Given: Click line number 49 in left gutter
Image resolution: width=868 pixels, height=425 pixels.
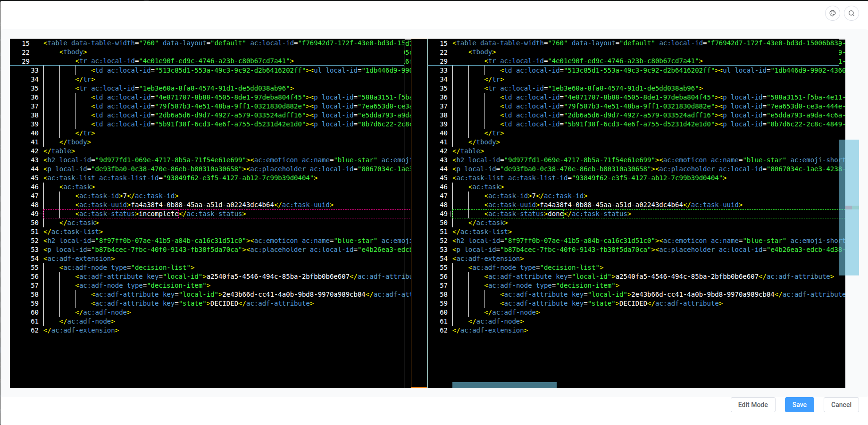Looking at the screenshot, I should pos(34,214).
